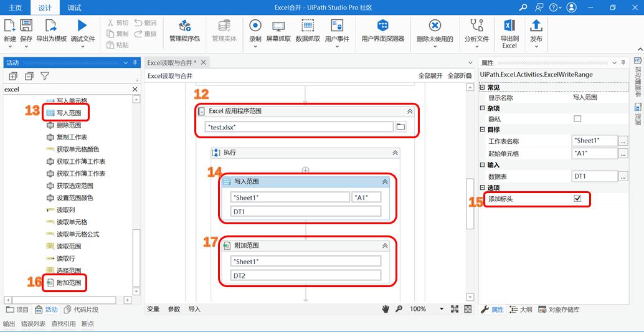644x332 pixels.
Task: Switch to the 大纲 outline tab
Action: tap(521, 310)
